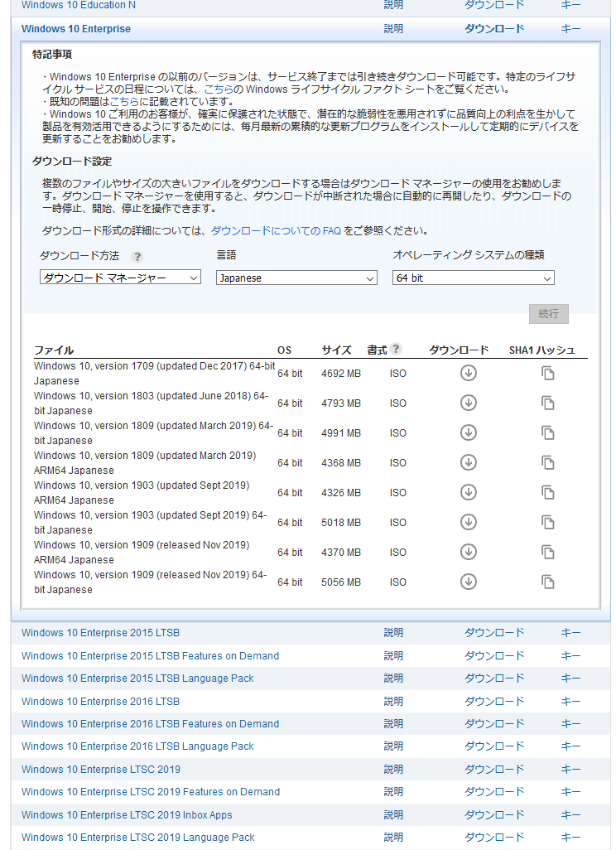Expand Windows 10 Enterprise 2016 LTSB Features on Demand
The width and height of the screenshot is (616, 850).
coord(150,724)
